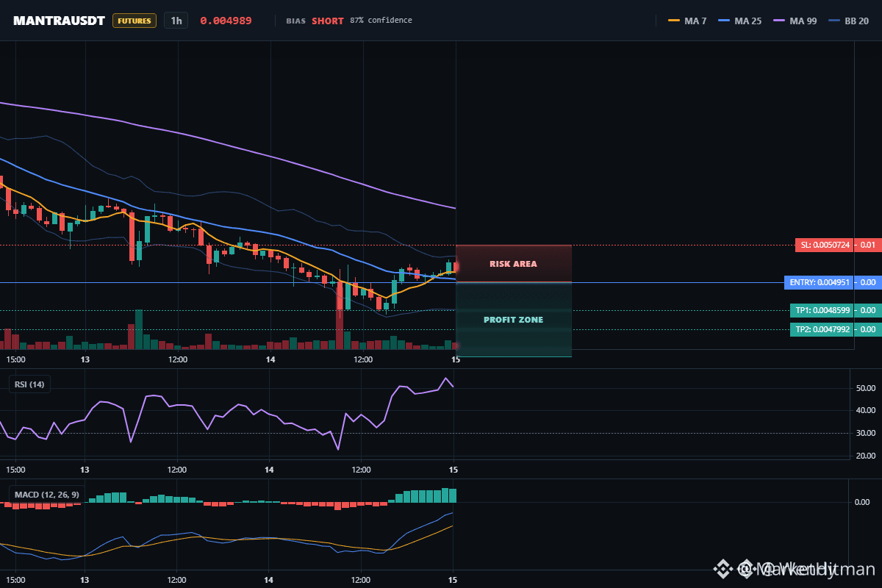Click the Binance logo watermark icon
This screenshot has height=588, width=882.
pyautogui.click(x=723, y=568)
